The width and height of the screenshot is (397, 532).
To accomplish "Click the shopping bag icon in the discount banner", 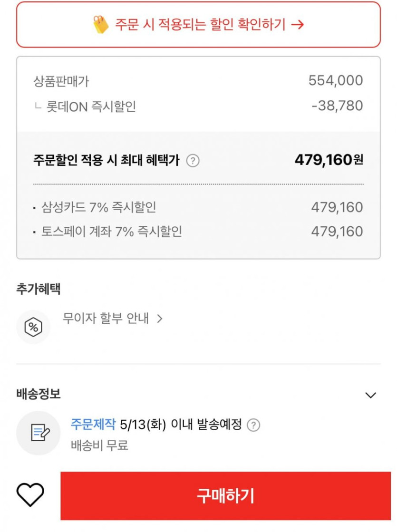I will pyautogui.click(x=101, y=24).
